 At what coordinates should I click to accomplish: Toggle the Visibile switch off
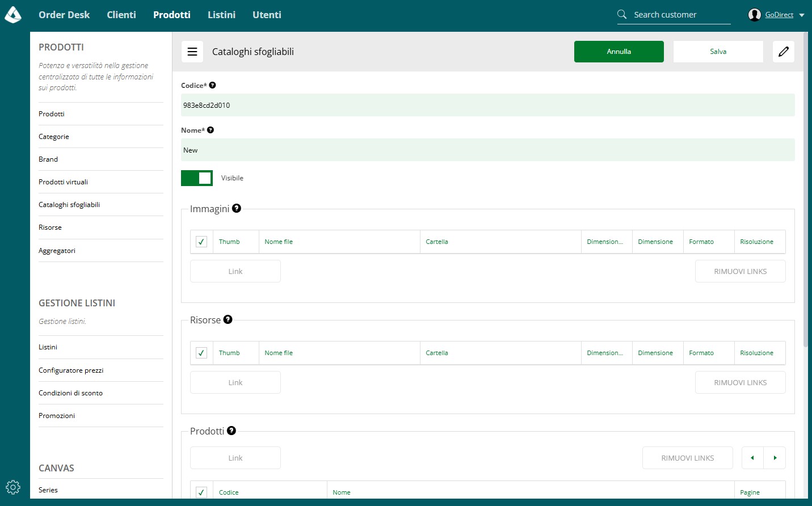coord(197,178)
